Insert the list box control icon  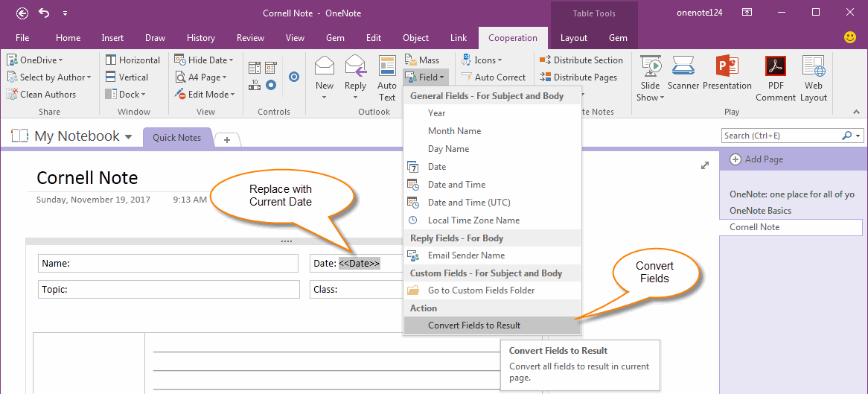click(255, 68)
